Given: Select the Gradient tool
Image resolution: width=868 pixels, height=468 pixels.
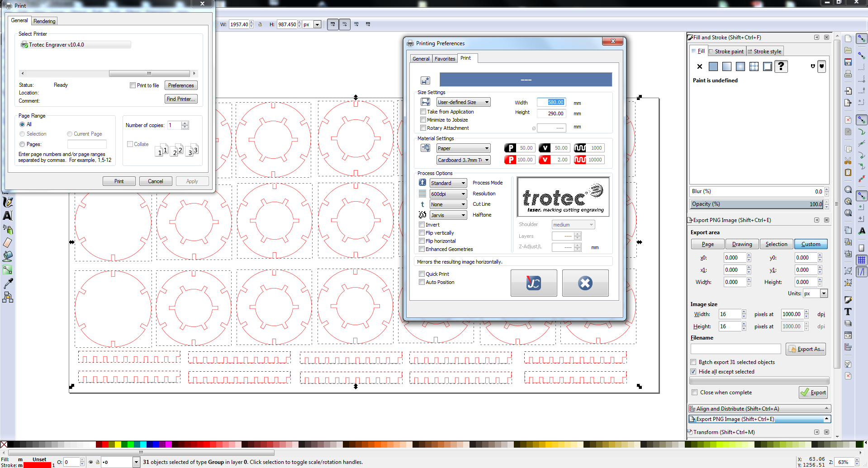Looking at the screenshot, I should (8, 270).
